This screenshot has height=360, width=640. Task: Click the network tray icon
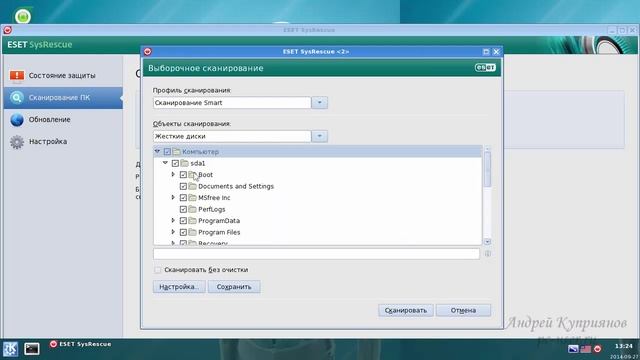pyautogui.click(x=573, y=349)
